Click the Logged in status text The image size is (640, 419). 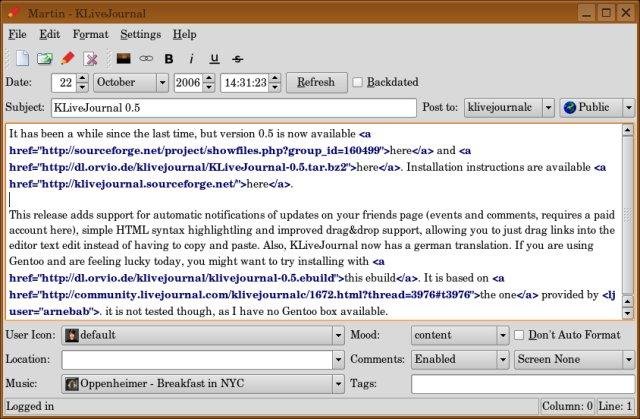point(30,406)
